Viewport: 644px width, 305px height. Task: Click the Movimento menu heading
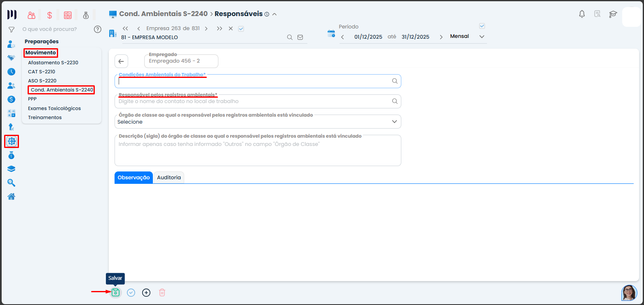coord(41,53)
